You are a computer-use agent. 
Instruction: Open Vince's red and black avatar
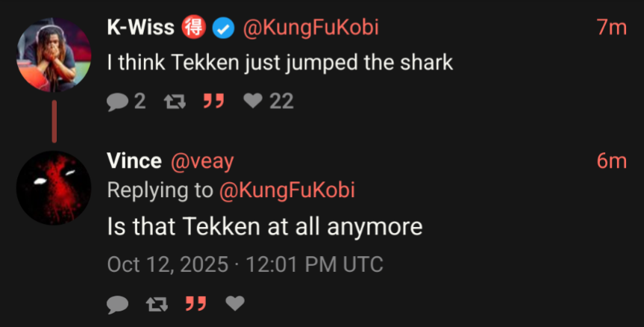pos(54,187)
